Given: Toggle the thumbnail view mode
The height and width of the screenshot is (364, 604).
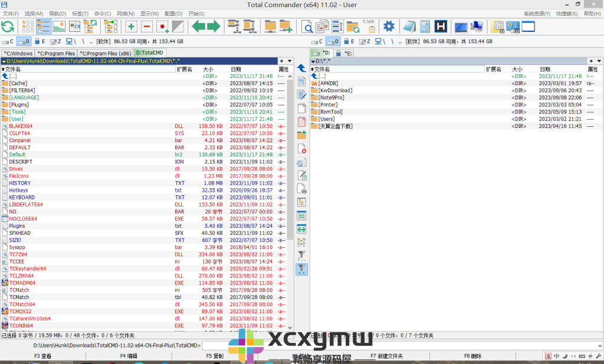Looking at the screenshot, I should (x=58, y=26).
